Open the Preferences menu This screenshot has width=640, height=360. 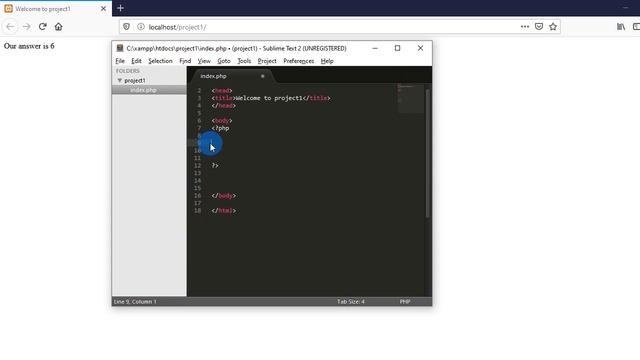point(298,61)
